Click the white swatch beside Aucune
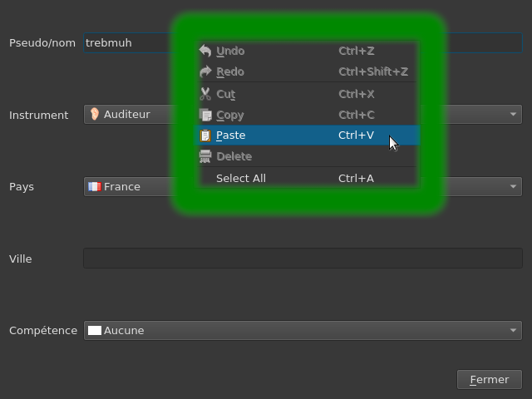The height and width of the screenshot is (399, 532). tap(95, 331)
